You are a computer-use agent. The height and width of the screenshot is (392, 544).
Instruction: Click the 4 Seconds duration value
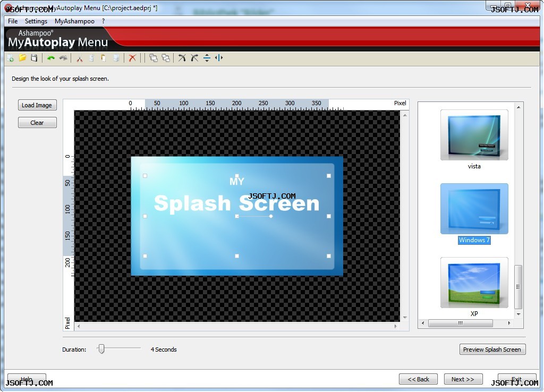coord(164,350)
